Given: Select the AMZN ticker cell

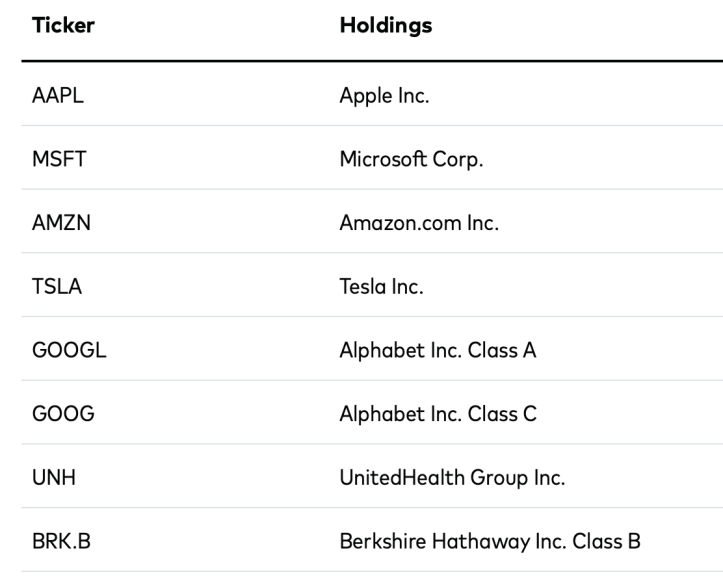Looking at the screenshot, I should pyautogui.click(x=61, y=223).
